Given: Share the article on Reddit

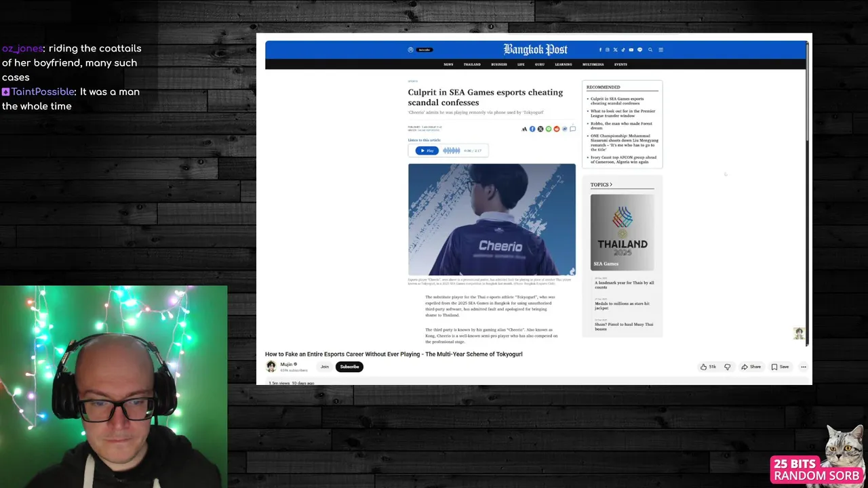Looking at the screenshot, I should [x=557, y=129].
